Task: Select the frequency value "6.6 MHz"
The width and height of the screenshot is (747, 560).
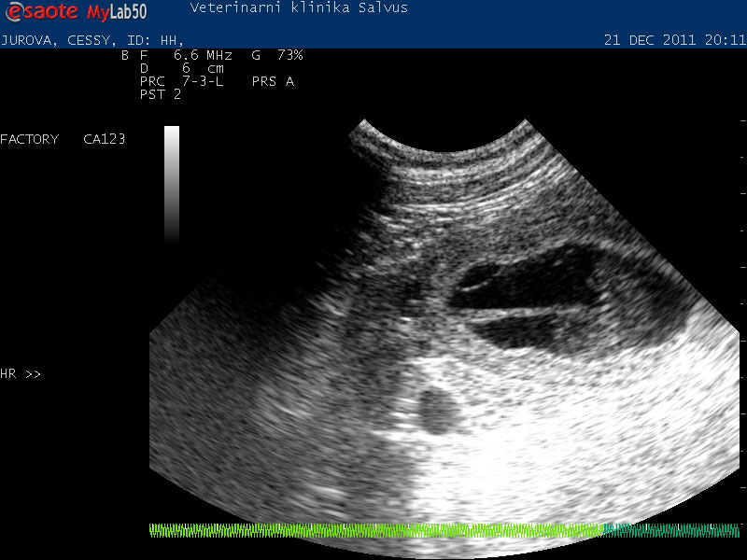Action: [203, 55]
